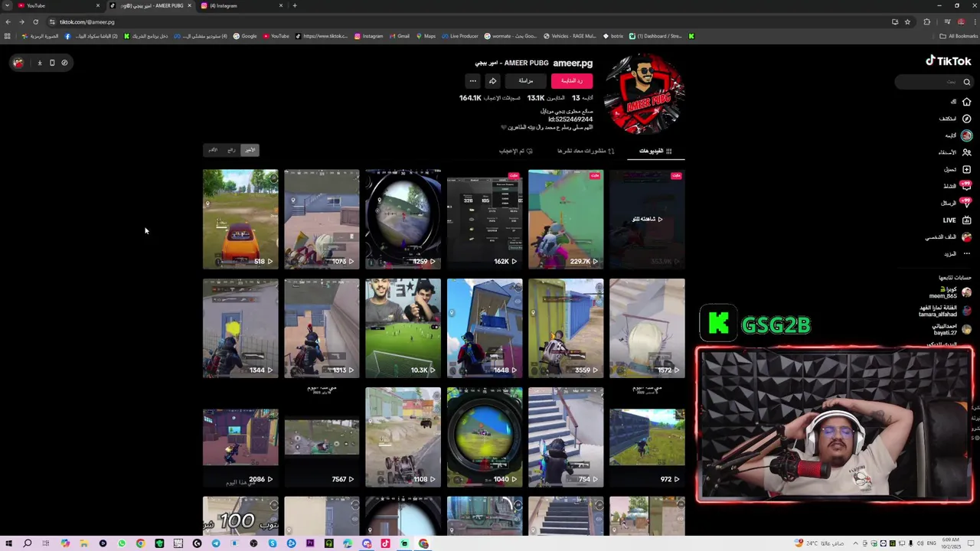Screen dimensions: 980x551
Task: Open followed account meem_865
Action: [949, 292]
